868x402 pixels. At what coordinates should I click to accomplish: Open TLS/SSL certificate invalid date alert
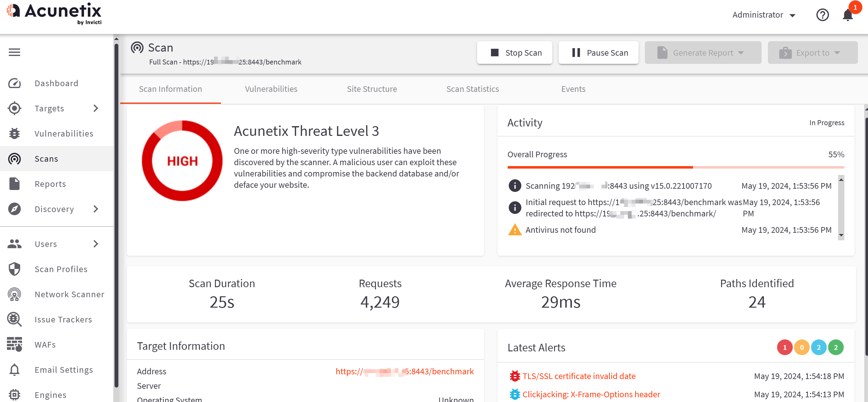[578, 376]
